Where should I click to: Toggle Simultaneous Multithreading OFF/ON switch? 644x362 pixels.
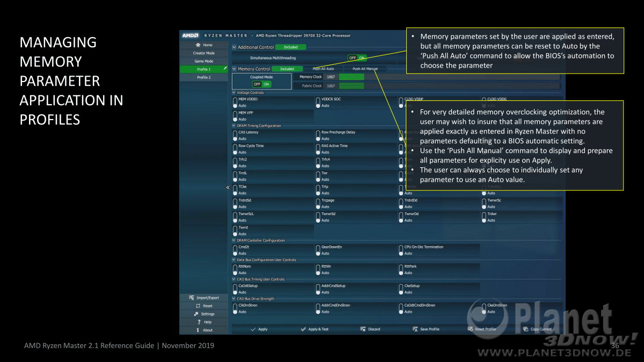pos(357,58)
